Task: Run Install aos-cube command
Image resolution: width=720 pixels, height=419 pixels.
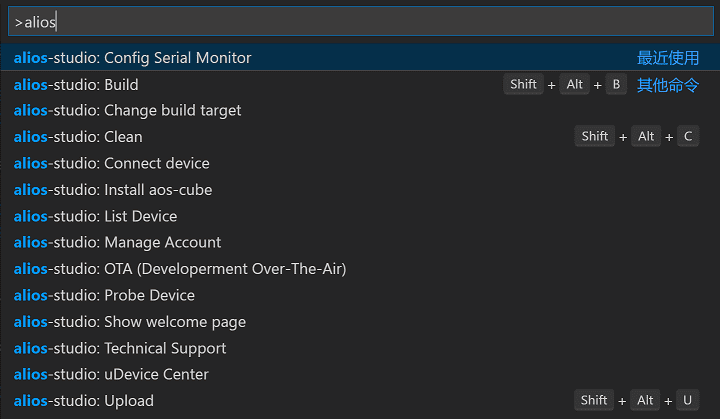Action: pyautogui.click(x=113, y=190)
